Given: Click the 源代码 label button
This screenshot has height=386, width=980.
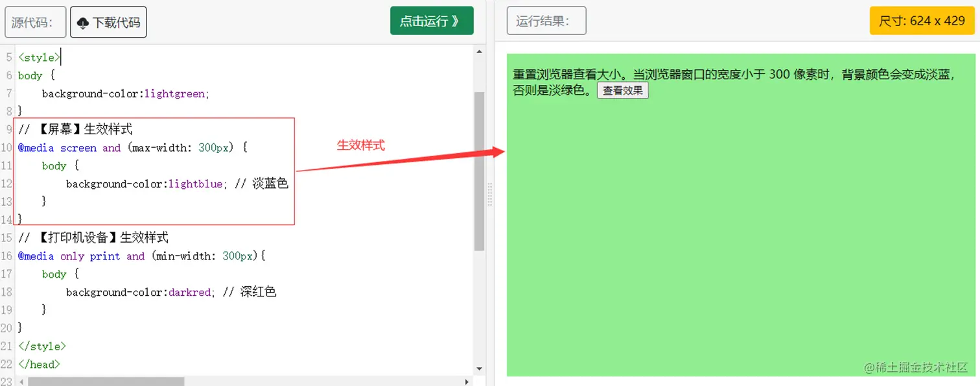Looking at the screenshot, I should [36, 22].
